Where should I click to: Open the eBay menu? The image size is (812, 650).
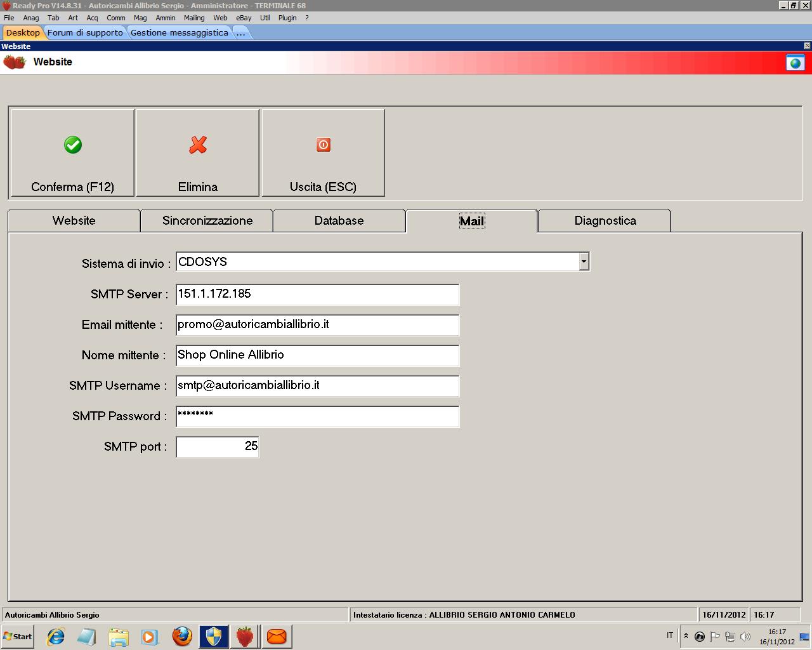(x=244, y=18)
